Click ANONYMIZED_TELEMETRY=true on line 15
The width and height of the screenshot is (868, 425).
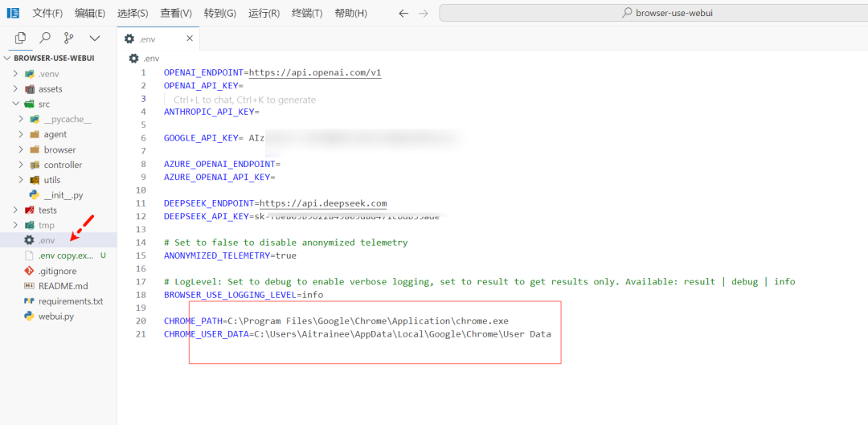pyautogui.click(x=231, y=255)
